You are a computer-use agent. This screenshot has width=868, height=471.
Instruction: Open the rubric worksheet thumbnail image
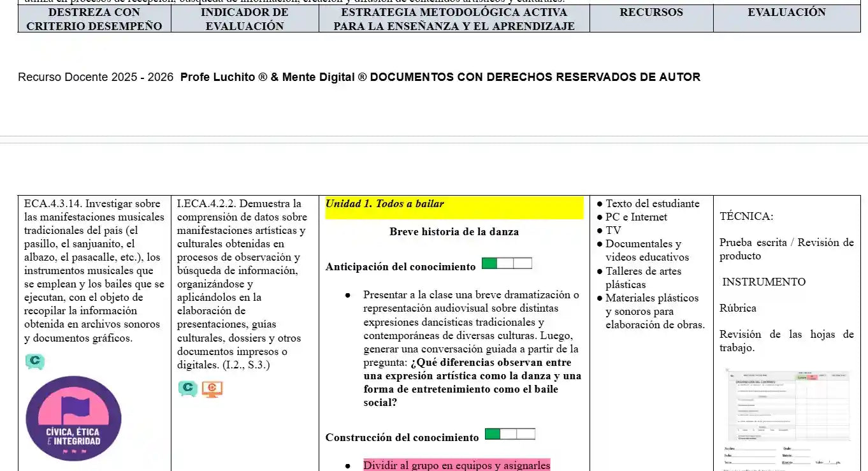tap(787, 405)
